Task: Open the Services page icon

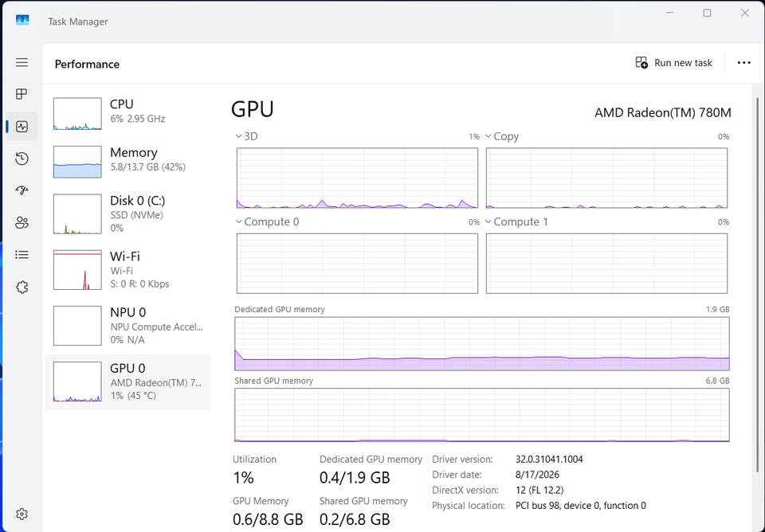Action: (22, 288)
